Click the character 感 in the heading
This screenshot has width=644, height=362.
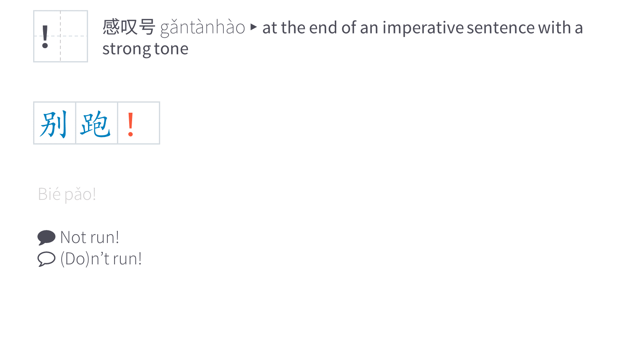pyautogui.click(x=111, y=27)
